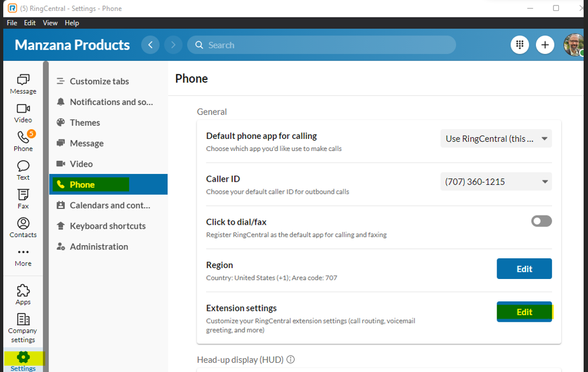Click the Head-up display (HUD) label
The height and width of the screenshot is (372, 588).
pyautogui.click(x=240, y=359)
